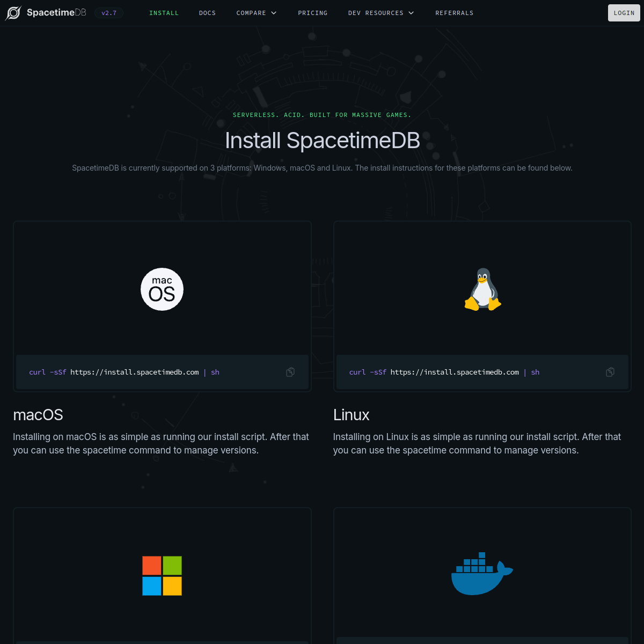The height and width of the screenshot is (644, 644).
Task: Open the COMPARE menu
Action: [x=251, y=13]
